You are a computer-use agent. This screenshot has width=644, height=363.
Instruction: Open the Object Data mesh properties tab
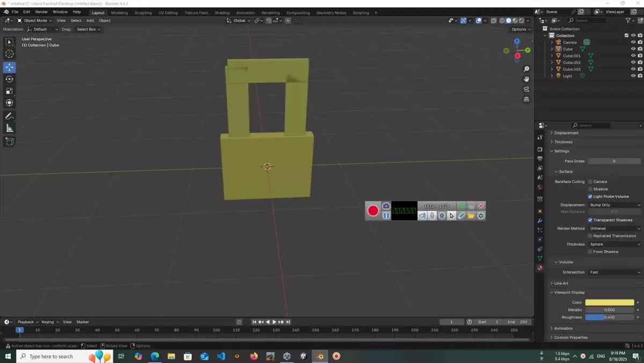pyautogui.click(x=540, y=258)
